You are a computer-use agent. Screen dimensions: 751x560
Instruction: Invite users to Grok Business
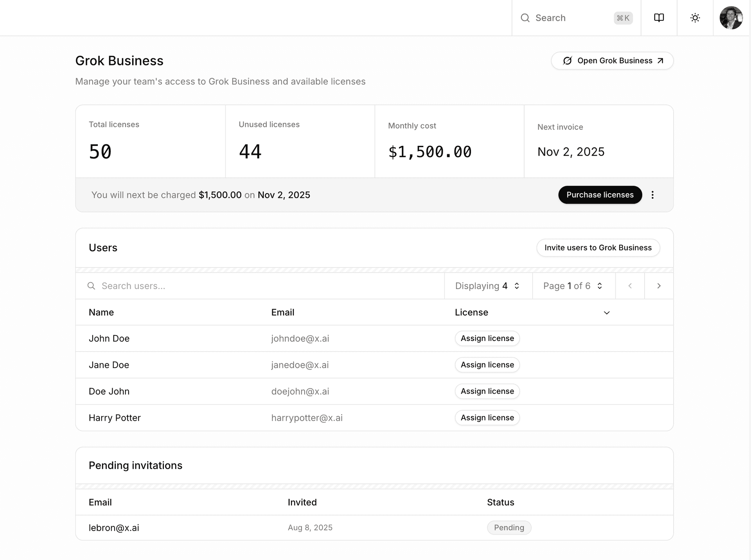click(x=598, y=248)
